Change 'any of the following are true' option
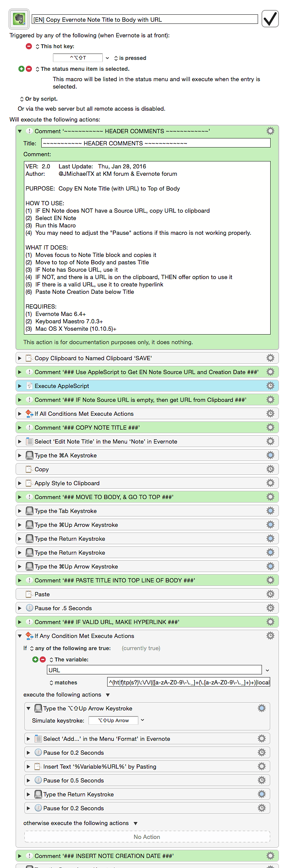 pos(70,648)
